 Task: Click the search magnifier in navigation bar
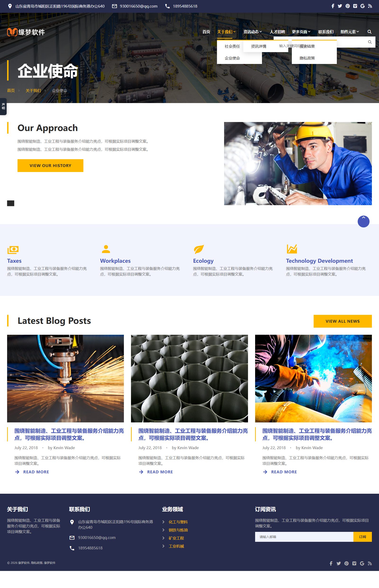click(369, 32)
